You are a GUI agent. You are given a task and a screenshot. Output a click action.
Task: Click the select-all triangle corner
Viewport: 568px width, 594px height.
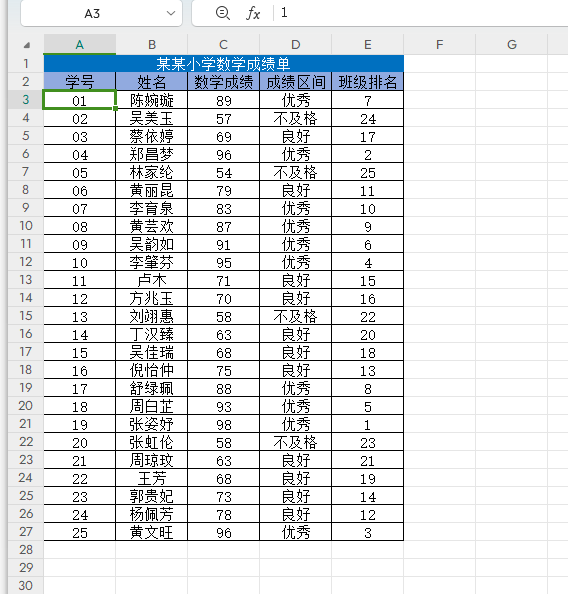click(26, 45)
